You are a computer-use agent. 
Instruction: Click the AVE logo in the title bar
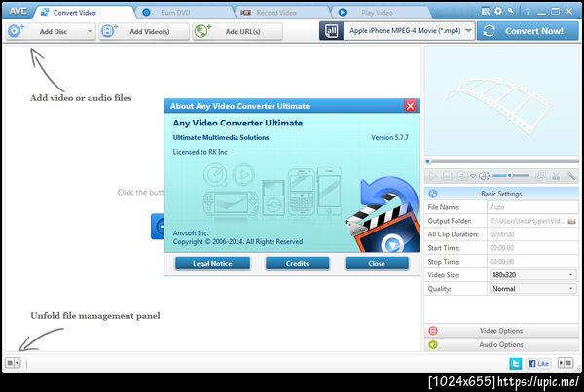(18, 11)
